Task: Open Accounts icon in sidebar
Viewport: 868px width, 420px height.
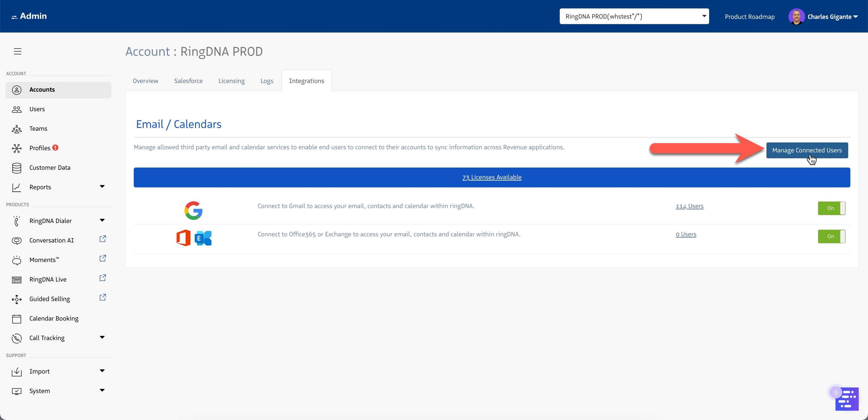Action: [16, 90]
